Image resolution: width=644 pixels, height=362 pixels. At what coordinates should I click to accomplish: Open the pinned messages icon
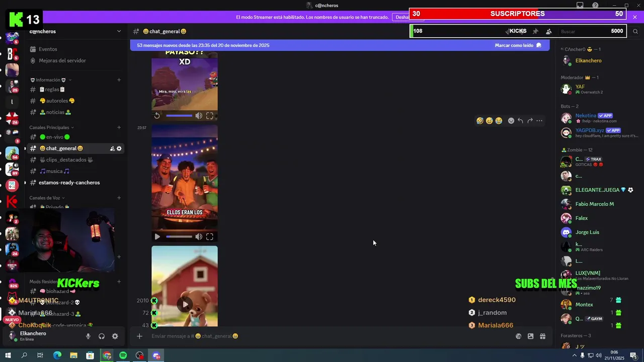pyautogui.click(x=535, y=31)
